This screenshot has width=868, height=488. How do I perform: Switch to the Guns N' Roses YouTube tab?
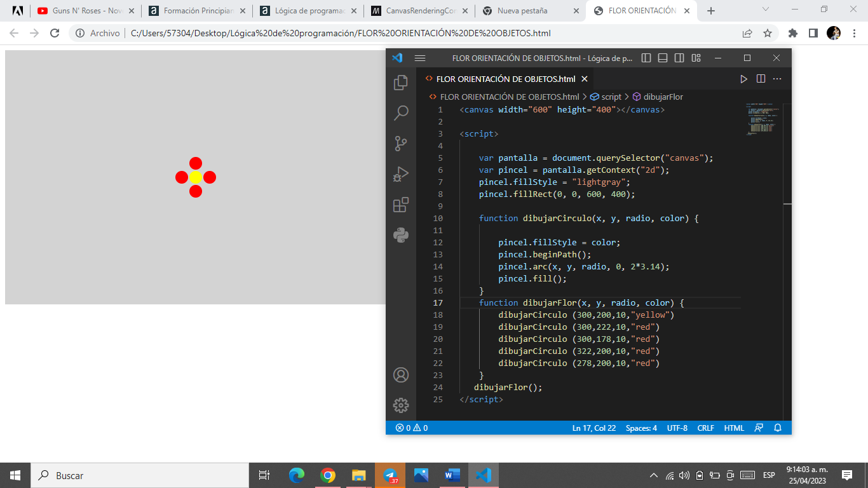(87, 11)
